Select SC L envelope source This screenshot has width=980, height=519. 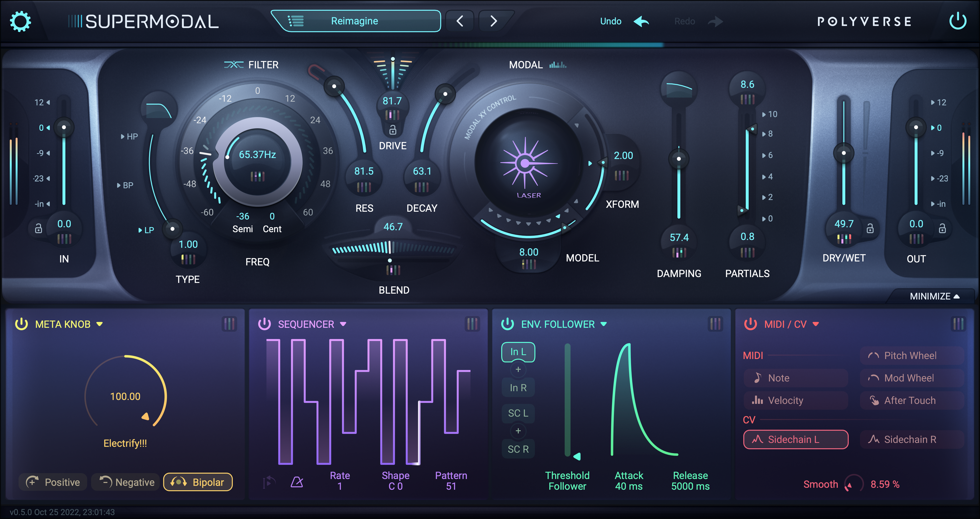[x=518, y=413]
